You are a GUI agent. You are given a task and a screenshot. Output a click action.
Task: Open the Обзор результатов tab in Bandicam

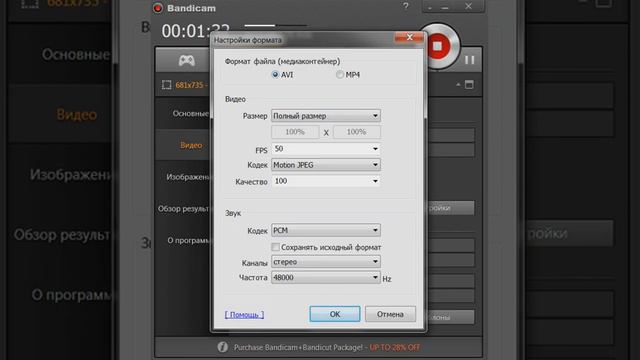click(184, 209)
